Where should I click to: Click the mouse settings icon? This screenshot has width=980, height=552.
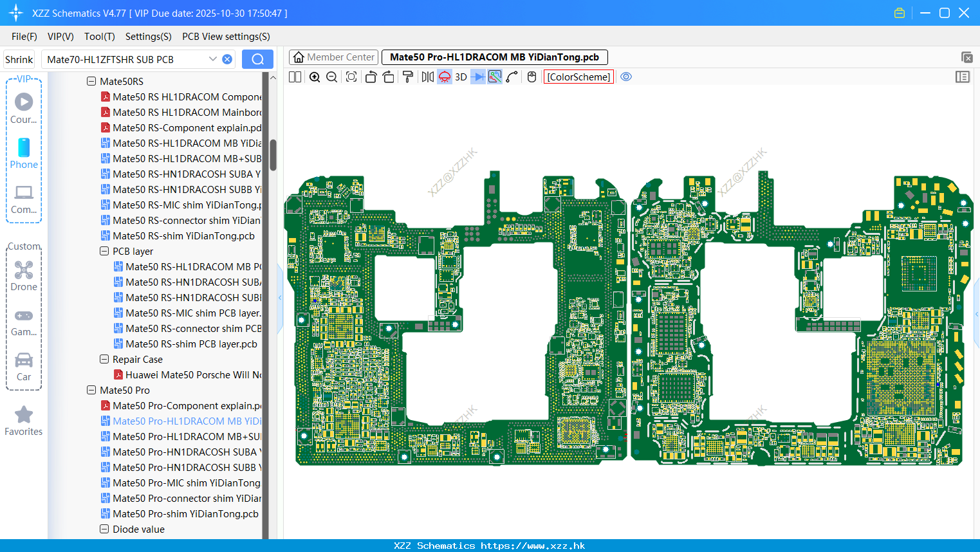click(x=532, y=77)
